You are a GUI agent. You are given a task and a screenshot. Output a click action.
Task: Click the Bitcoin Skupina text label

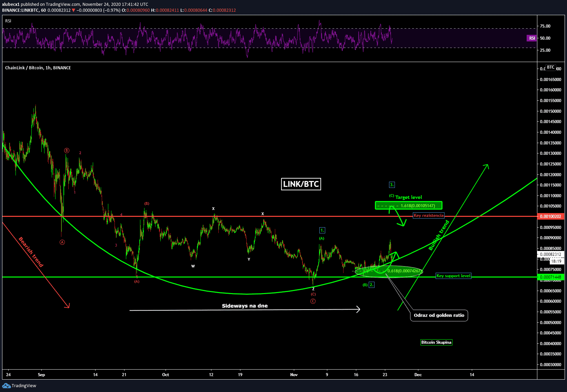click(x=436, y=342)
